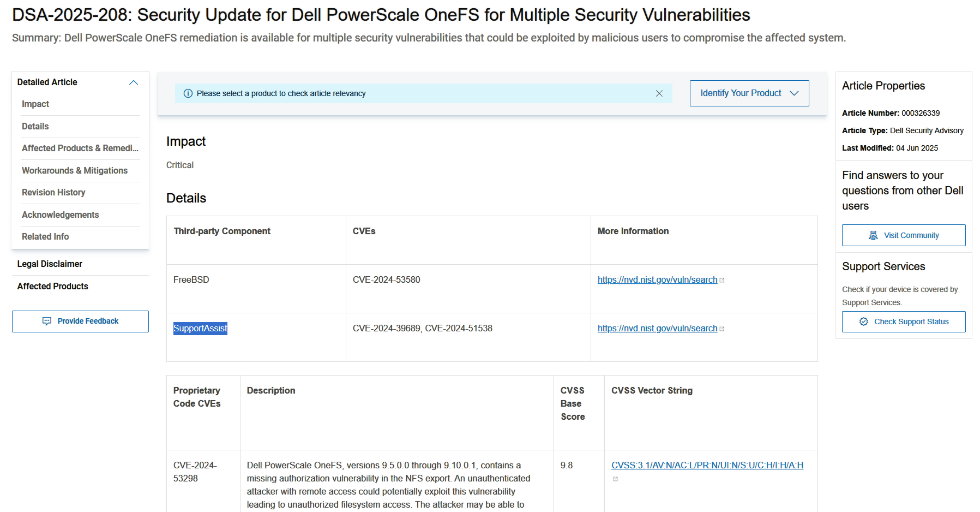Click the community icon in Visit Community
This screenshot has height=512, width=980.
(873, 235)
